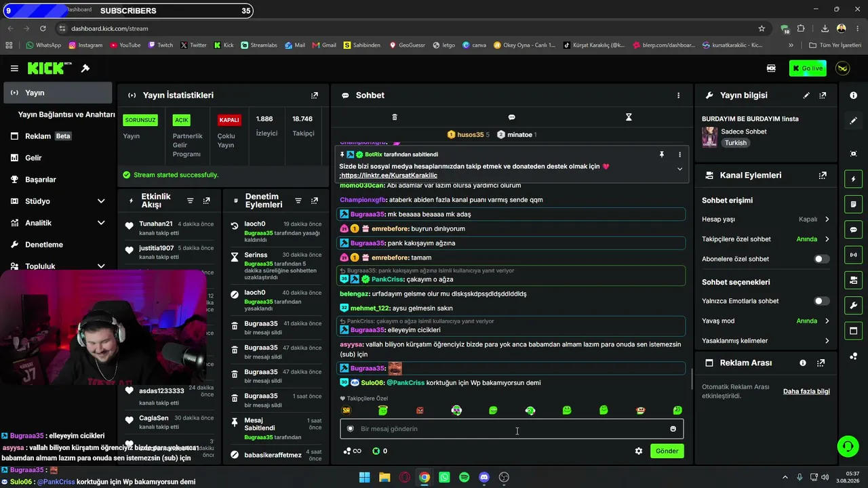Screen dimensions: 868x488
Task: Send message with the Gönder button
Action: pos(667,451)
